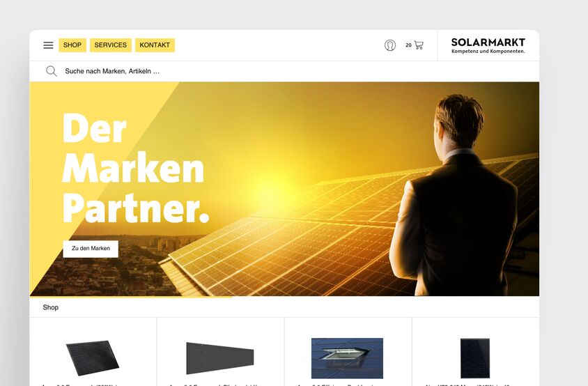This screenshot has width=588, height=386.
Task: Select the SERVICES menu item
Action: point(111,45)
